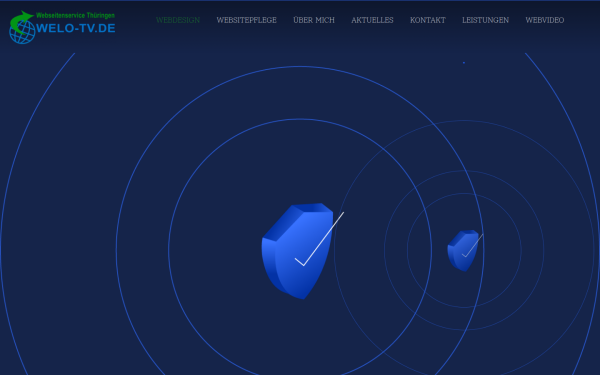The image size is (600, 375).
Task: View the LEISTUNGEN page
Action: coord(486,20)
